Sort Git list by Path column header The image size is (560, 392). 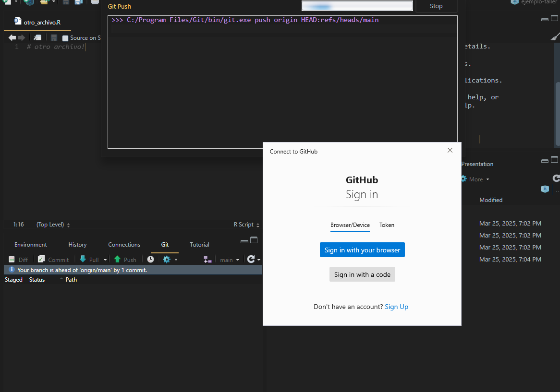pos(71,280)
